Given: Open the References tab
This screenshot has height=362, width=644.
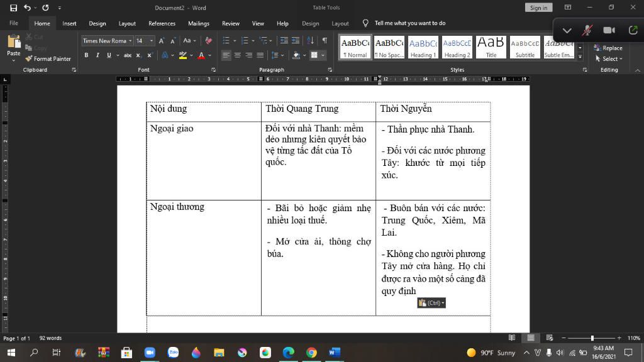Looking at the screenshot, I should [x=162, y=23].
